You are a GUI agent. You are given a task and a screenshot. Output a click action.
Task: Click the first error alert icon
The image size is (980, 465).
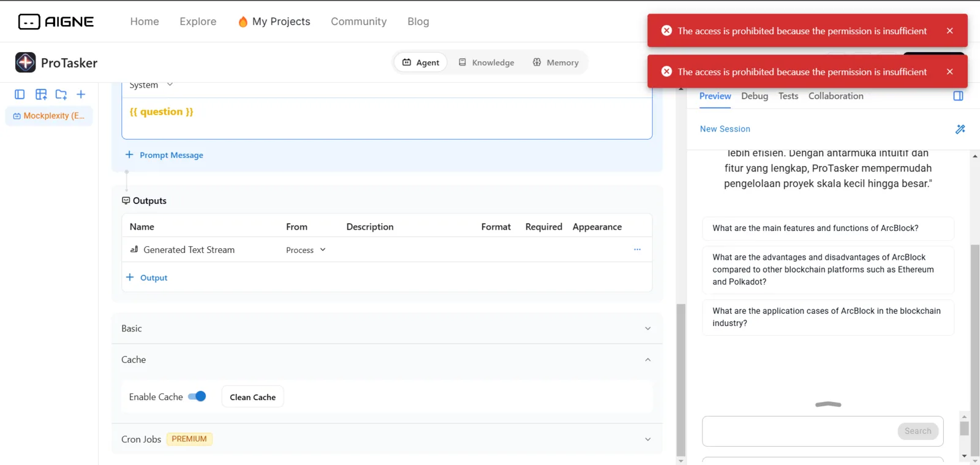point(666,31)
